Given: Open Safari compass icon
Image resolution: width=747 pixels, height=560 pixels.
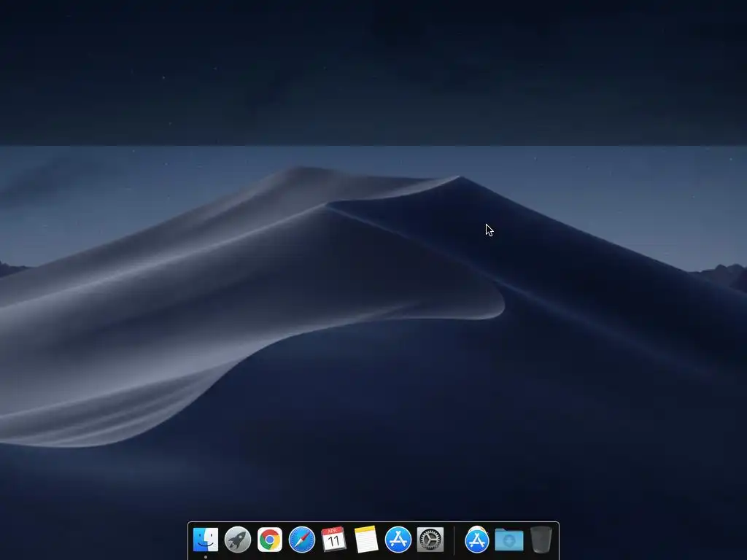Looking at the screenshot, I should [x=302, y=540].
